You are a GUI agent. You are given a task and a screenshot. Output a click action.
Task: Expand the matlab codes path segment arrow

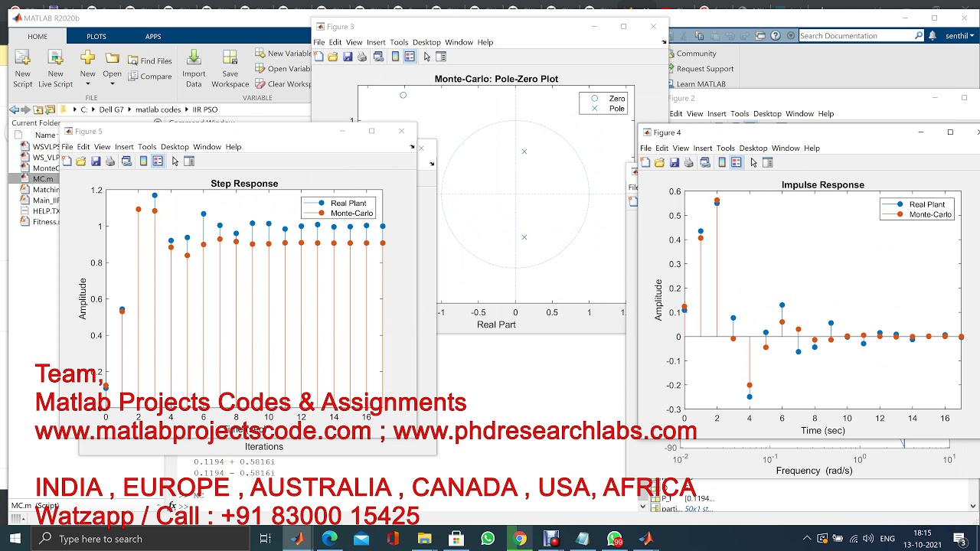point(186,109)
